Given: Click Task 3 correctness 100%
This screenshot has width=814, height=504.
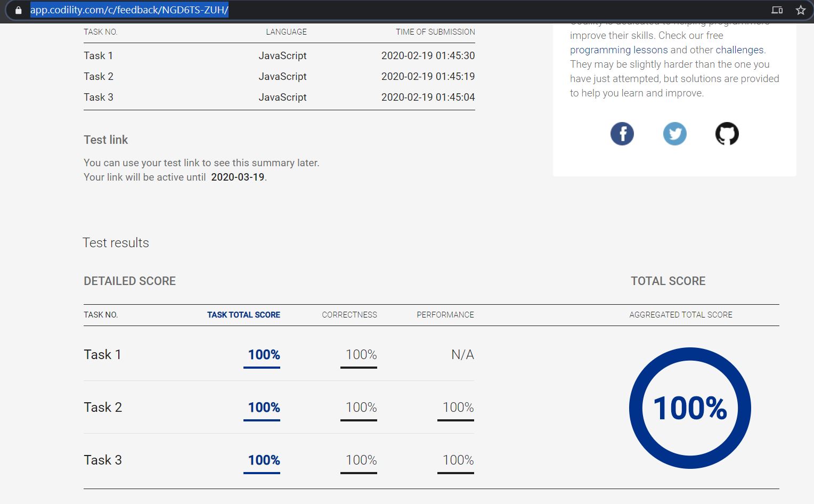Looking at the screenshot, I should [361, 460].
